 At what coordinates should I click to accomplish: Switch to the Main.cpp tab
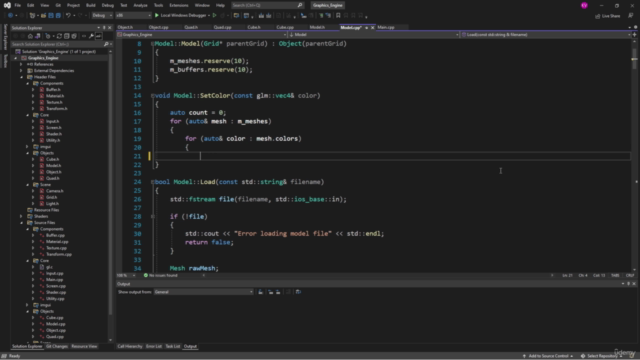386,27
